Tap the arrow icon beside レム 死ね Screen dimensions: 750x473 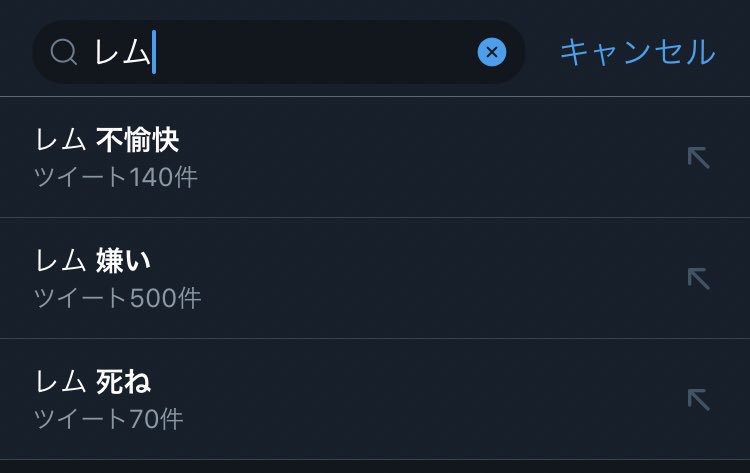(698, 400)
